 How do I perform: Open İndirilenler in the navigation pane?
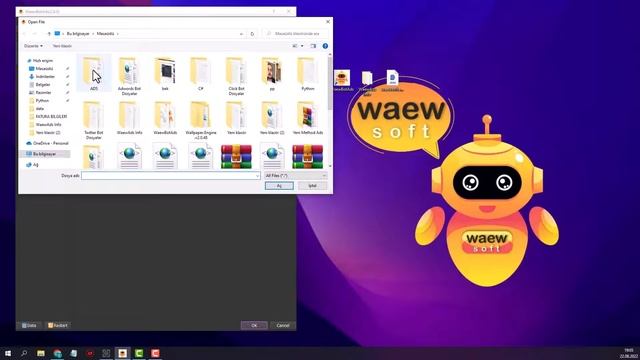click(42, 76)
